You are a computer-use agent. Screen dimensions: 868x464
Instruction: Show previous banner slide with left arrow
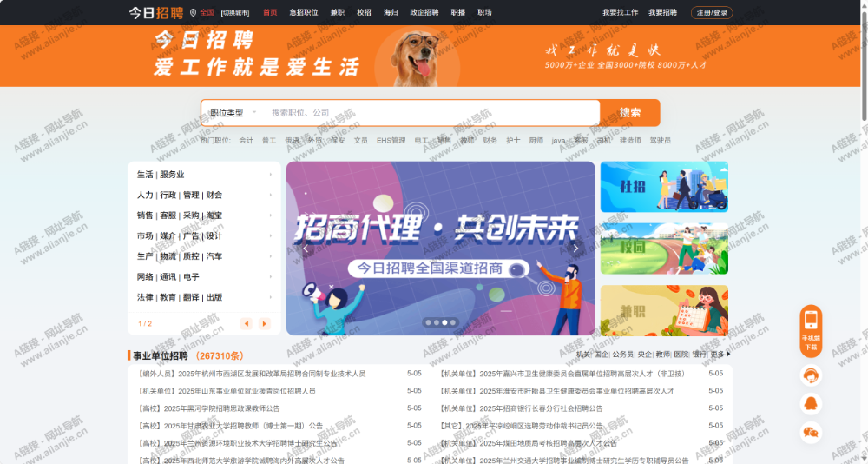coord(306,249)
